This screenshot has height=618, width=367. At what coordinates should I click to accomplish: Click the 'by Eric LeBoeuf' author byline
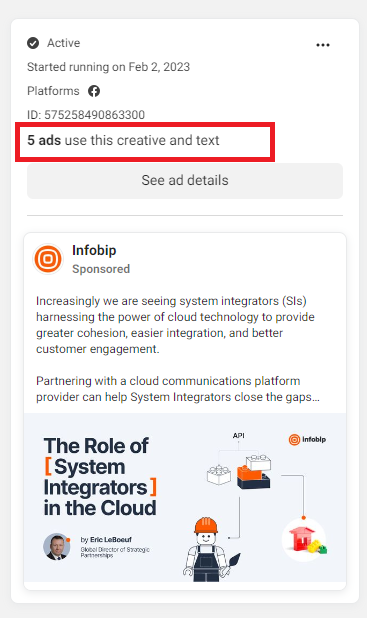[106, 540]
